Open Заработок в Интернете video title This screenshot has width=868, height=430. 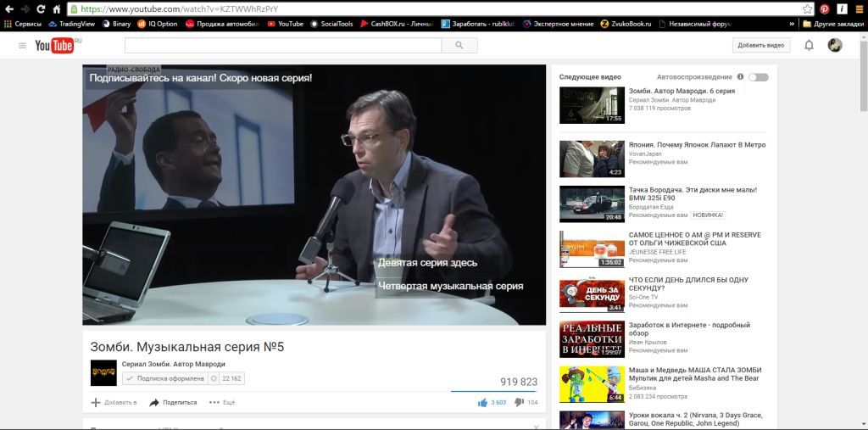[x=689, y=329]
